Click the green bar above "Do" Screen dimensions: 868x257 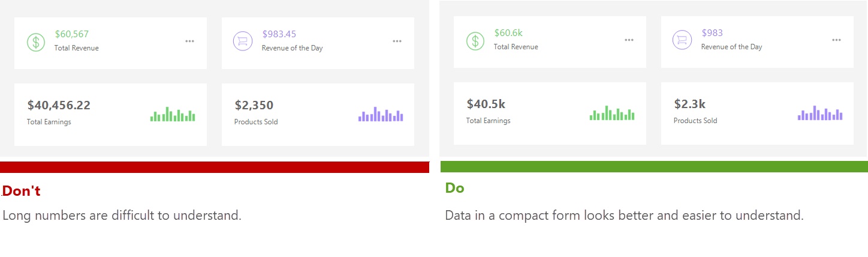[x=654, y=166]
